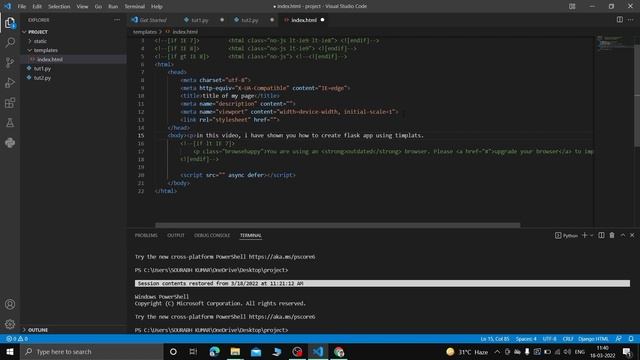Switch to the tut1.py editor tab
Image resolution: width=640 pixels, height=360 pixels.
point(200,20)
